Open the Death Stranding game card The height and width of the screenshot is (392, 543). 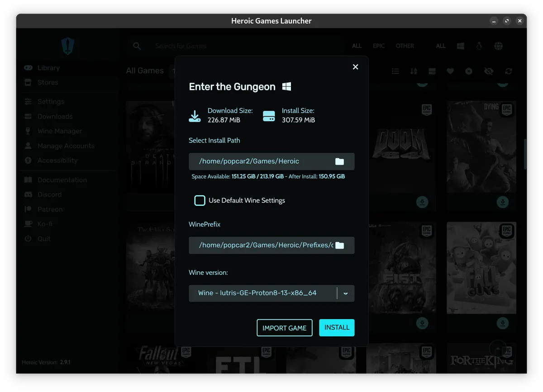(150, 156)
